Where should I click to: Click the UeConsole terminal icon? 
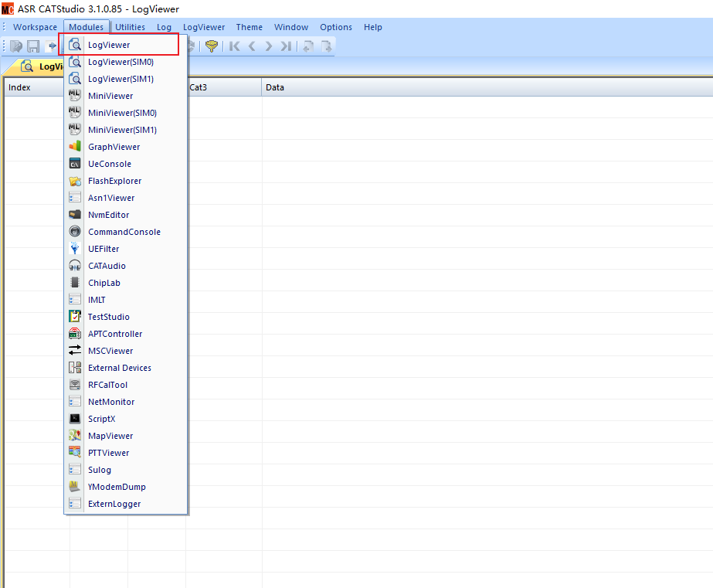pos(75,164)
